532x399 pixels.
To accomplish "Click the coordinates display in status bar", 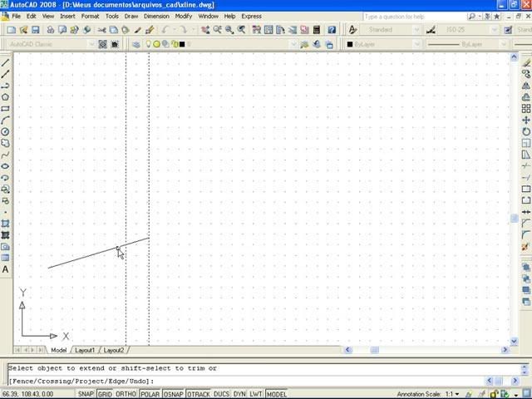I will pos(27,394).
